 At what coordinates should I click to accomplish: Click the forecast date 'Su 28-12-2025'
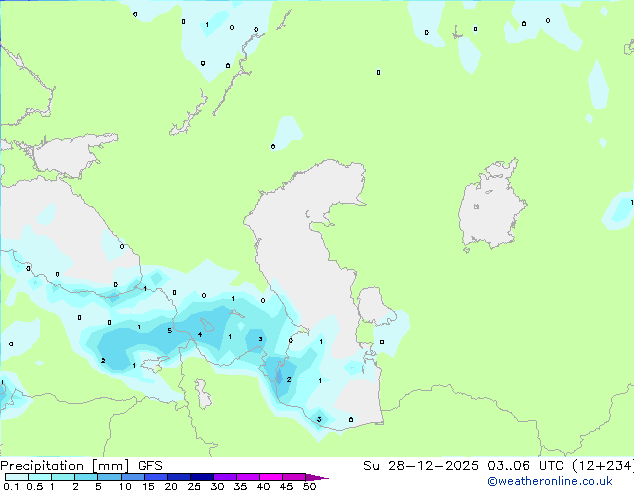[x=421, y=466]
